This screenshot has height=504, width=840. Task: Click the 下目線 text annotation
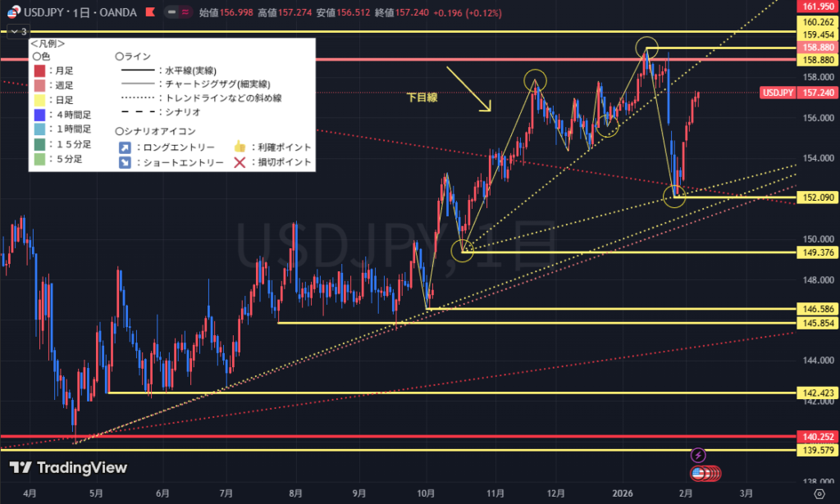point(422,98)
